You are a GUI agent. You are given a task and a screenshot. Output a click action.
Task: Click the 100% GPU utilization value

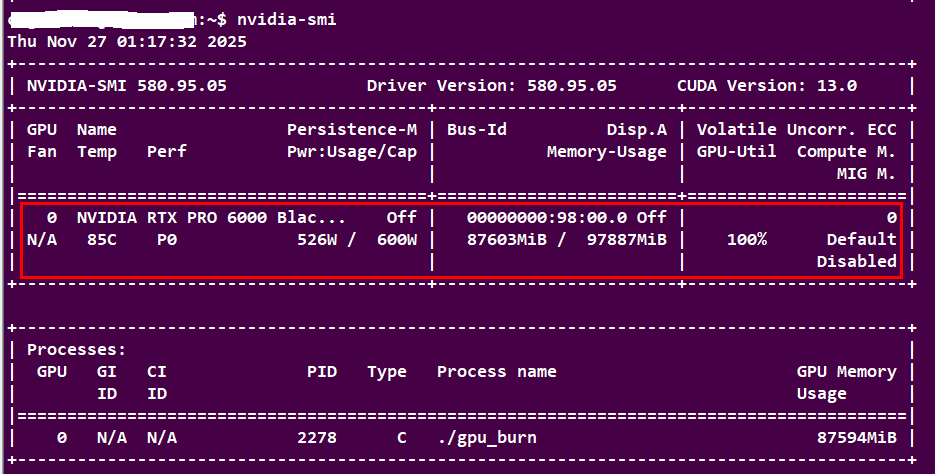[x=747, y=239]
